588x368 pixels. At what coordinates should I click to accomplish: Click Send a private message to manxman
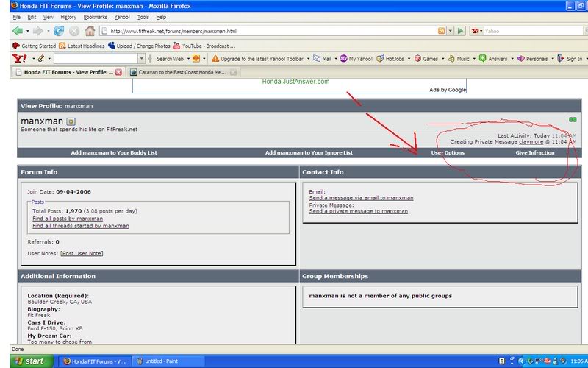tap(358, 211)
